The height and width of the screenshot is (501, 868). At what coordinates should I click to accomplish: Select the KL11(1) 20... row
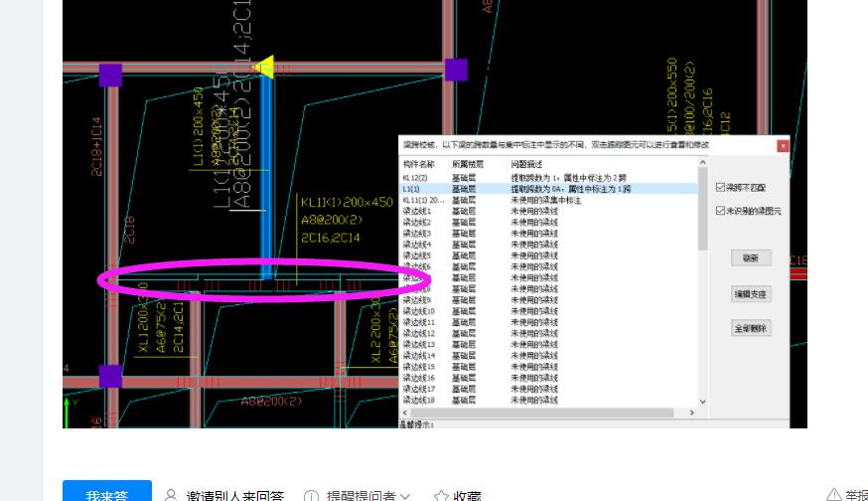pos(548,200)
